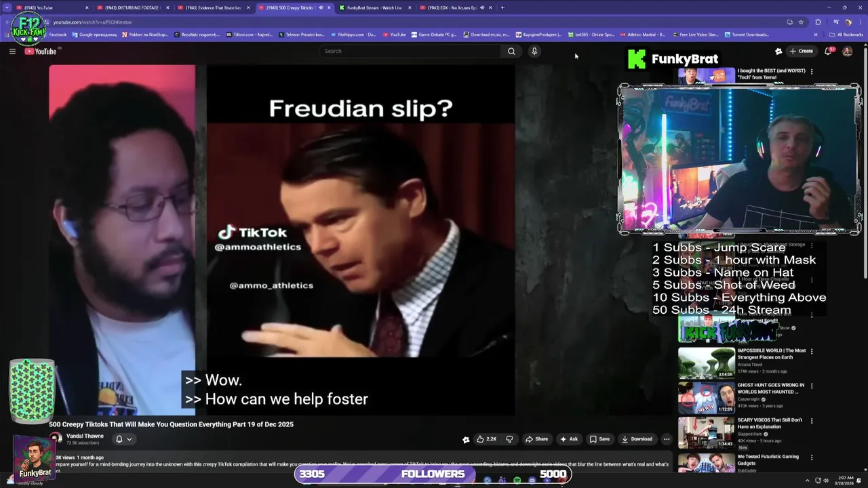868x488 pixels.
Task: Open the browser extensions puzzle icon
Action: click(818, 22)
